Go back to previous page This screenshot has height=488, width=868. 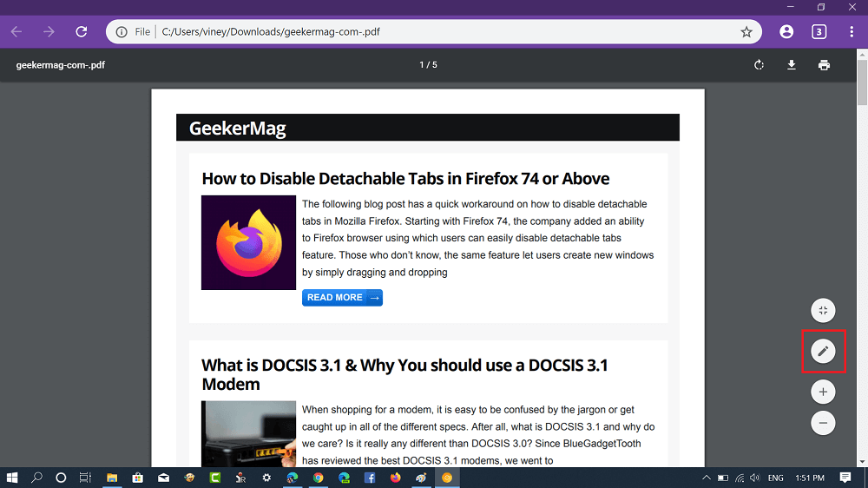[x=16, y=31]
